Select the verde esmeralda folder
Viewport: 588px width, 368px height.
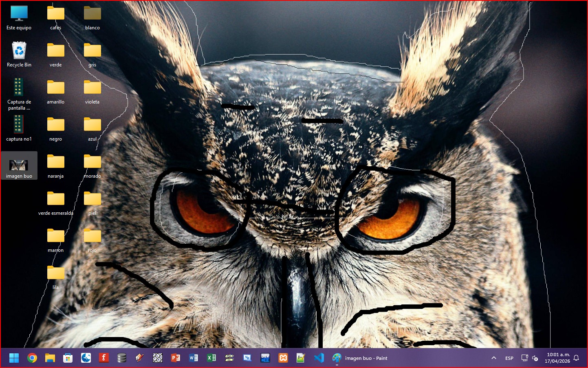pyautogui.click(x=56, y=203)
